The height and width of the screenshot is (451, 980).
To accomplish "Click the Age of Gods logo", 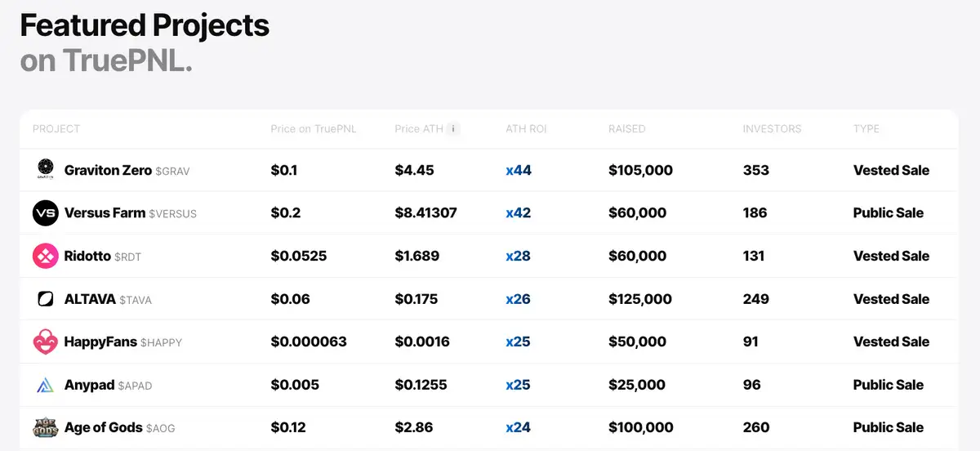I will pos(45,427).
